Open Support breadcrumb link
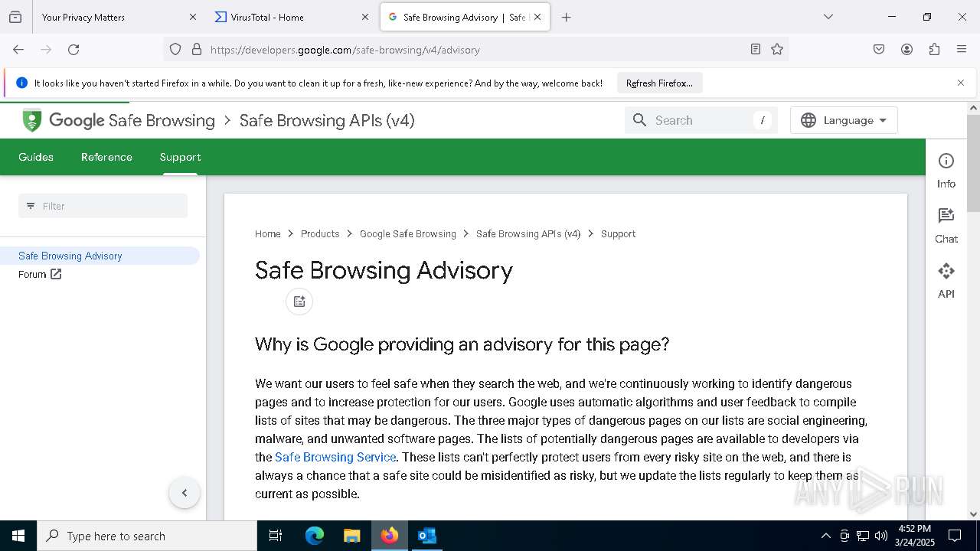The image size is (980, 551). coord(618,234)
